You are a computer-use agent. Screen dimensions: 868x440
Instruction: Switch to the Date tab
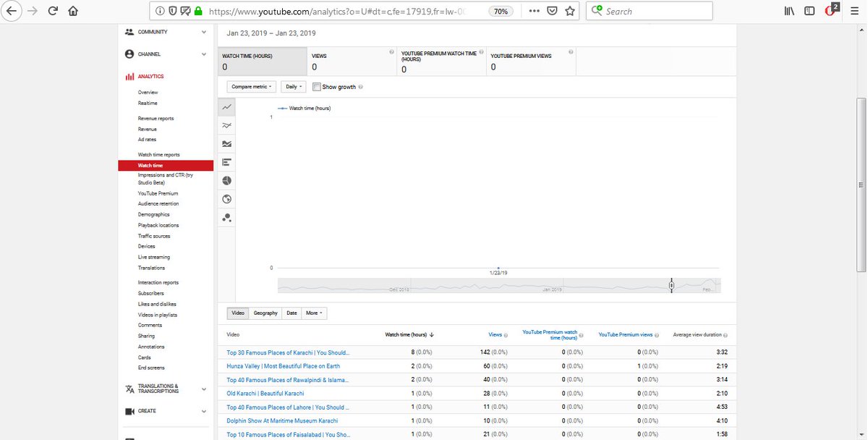292,313
